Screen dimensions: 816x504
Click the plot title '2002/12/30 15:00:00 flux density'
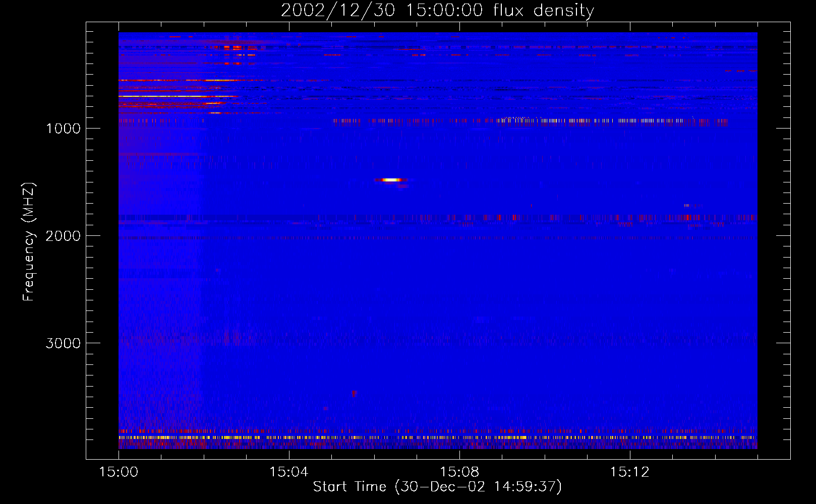[x=437, y=10]
